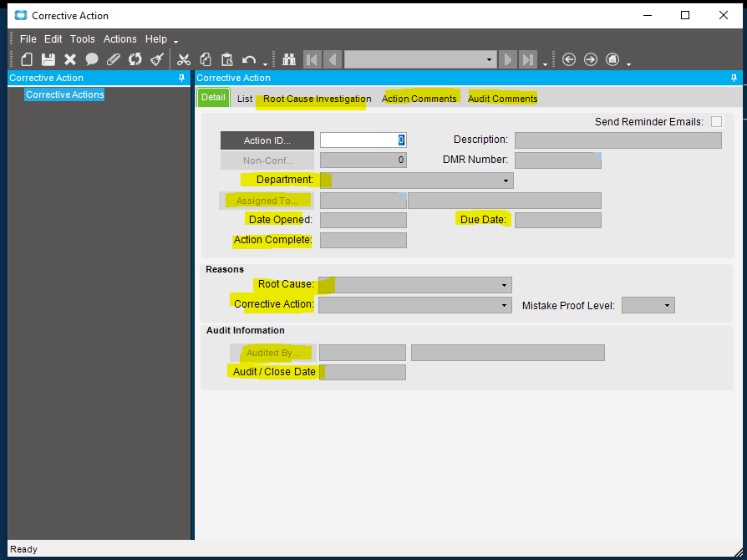The width and height of the screenshot is (747, 560).
Task: Click the Back circular arrow icon
Action: tap(569, 59)
